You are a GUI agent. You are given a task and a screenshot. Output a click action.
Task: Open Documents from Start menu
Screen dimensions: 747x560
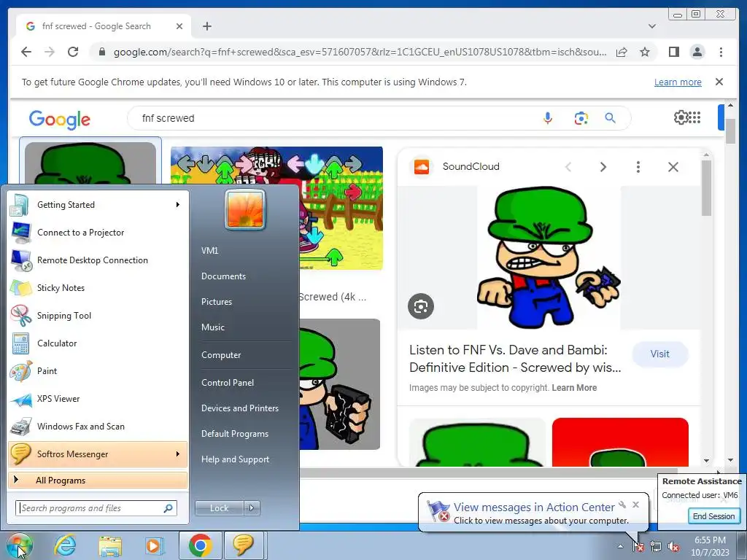(223, 276)
